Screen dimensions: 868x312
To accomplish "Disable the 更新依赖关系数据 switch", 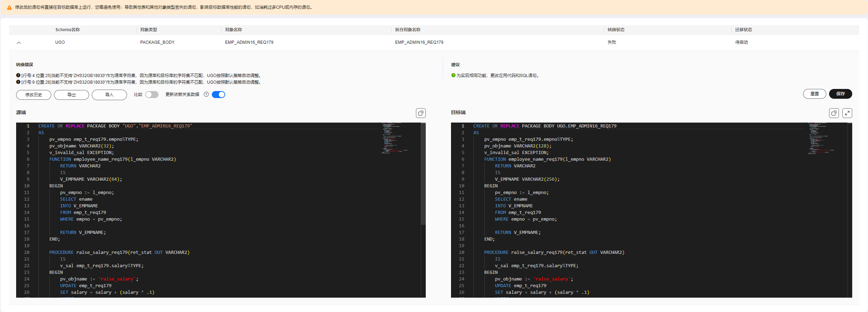I will [218, 95].
